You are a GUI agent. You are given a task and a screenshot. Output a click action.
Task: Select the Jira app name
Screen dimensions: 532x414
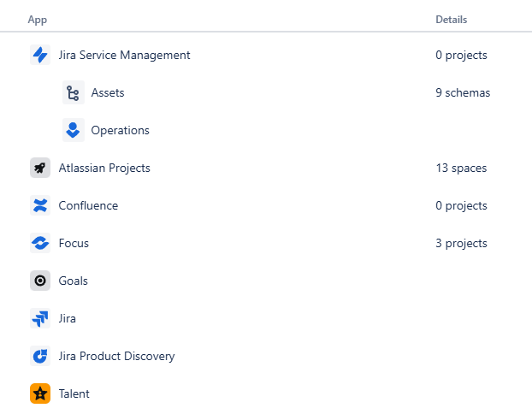click(x=68, y=319)
